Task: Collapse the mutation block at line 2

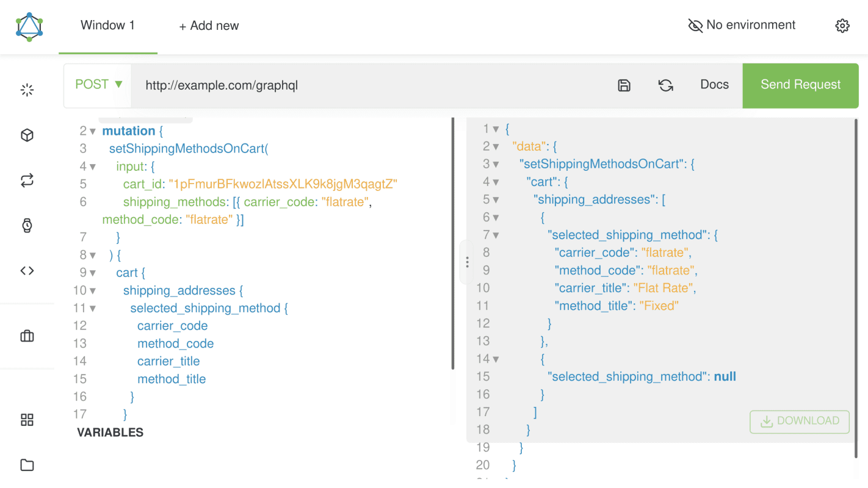Action: click(x=93, y=131)
